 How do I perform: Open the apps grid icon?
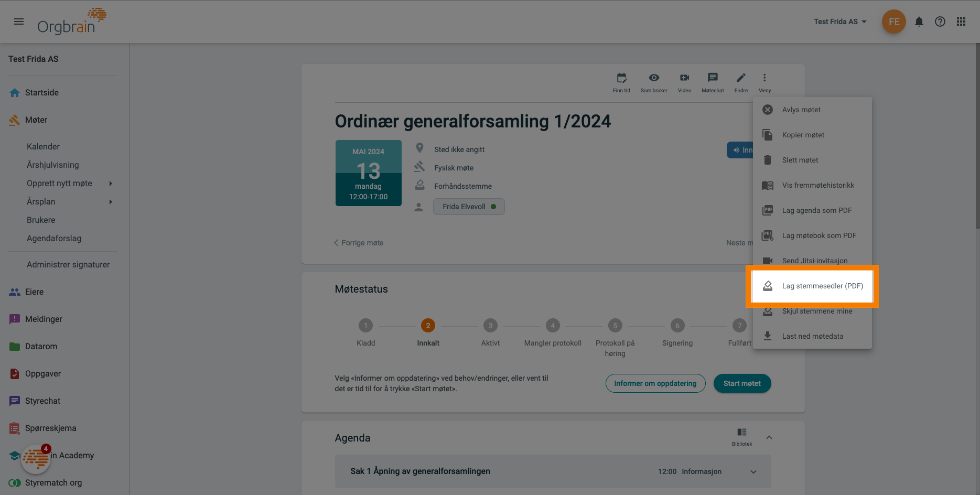(x=961, y=21)
